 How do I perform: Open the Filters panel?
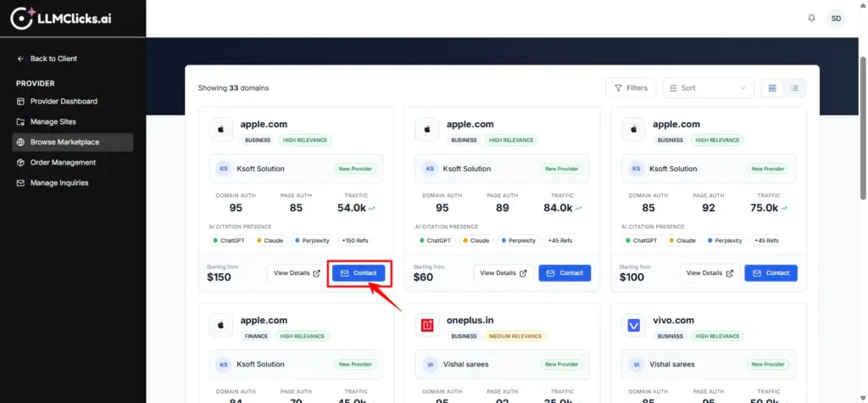coord(631,88)
